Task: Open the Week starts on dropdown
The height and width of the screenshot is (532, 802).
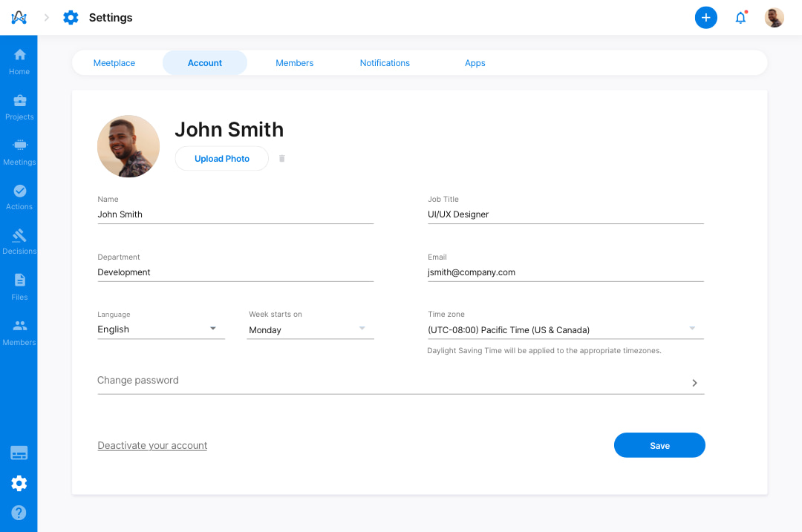Action: (x=310, y=329)
